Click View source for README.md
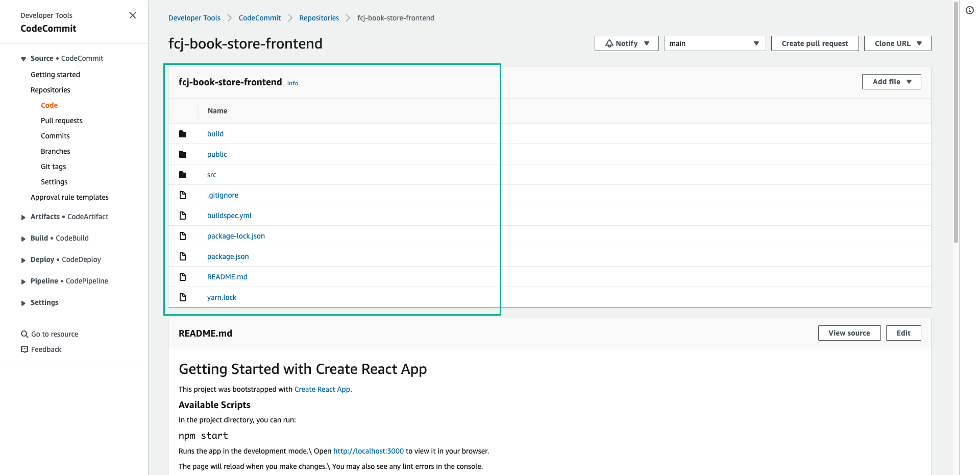980x475 pixels. point(849,333)
